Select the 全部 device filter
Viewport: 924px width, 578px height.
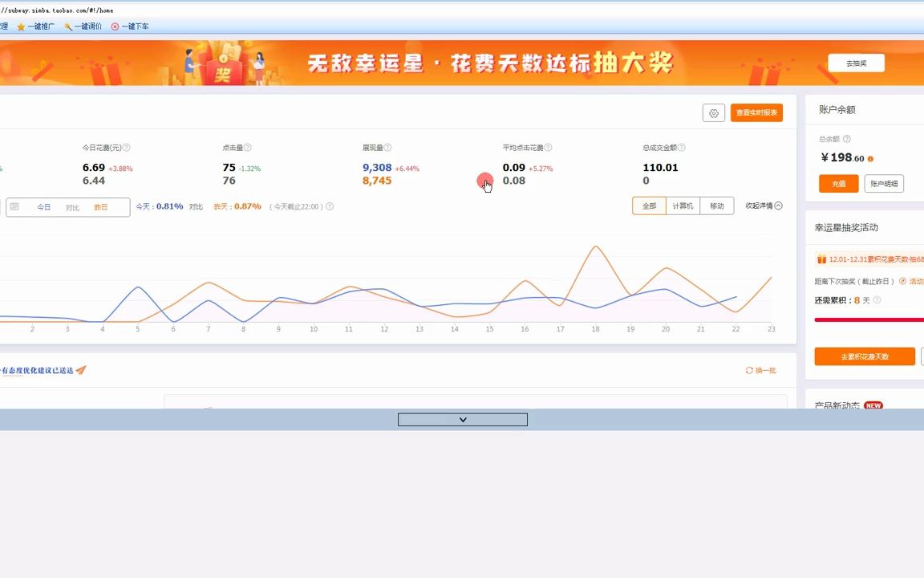[x=649, y=206]
